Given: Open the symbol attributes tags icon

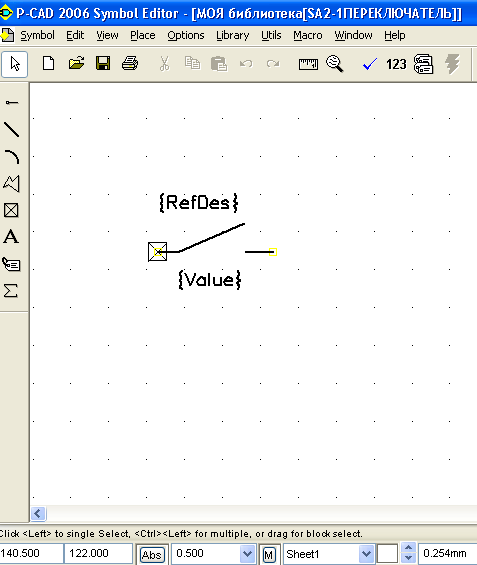Looking at the screenshot, I should pyautogui.click(x=423, y=64).
